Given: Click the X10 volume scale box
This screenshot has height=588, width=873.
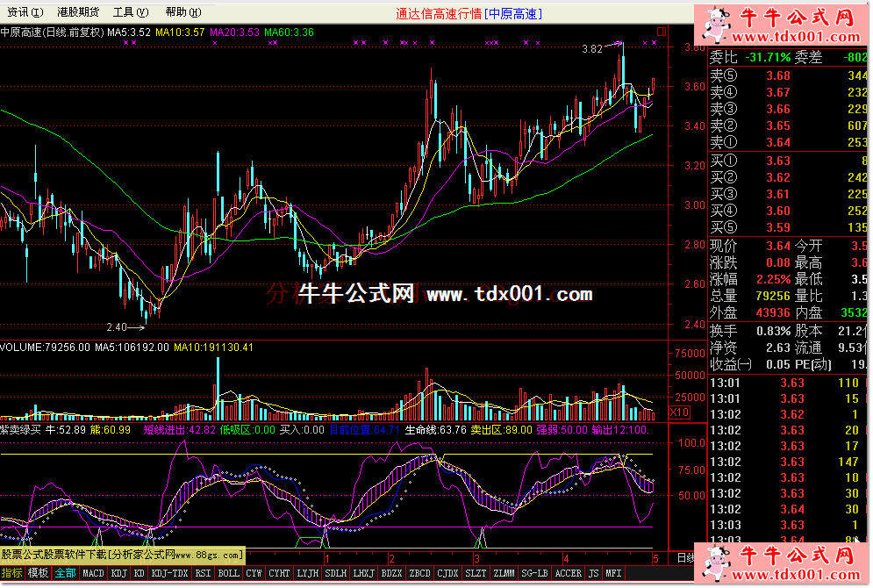Looking at the screenshot, I should [679, 412].
